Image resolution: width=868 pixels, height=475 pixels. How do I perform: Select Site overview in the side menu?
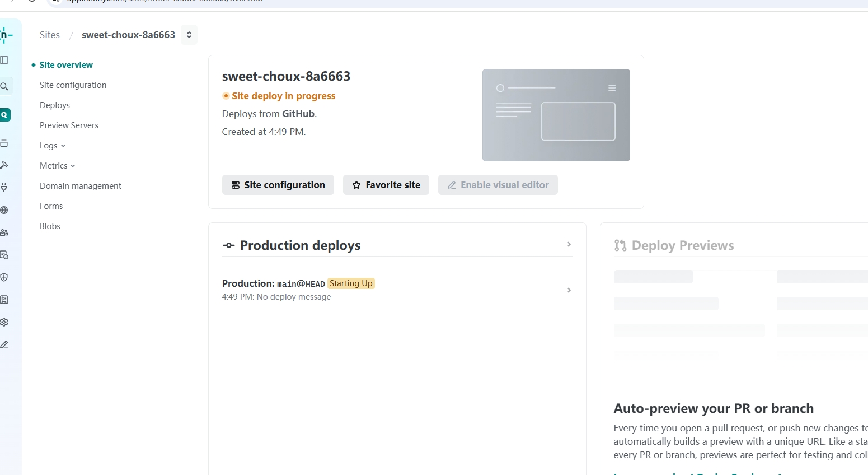coord(66,65)
